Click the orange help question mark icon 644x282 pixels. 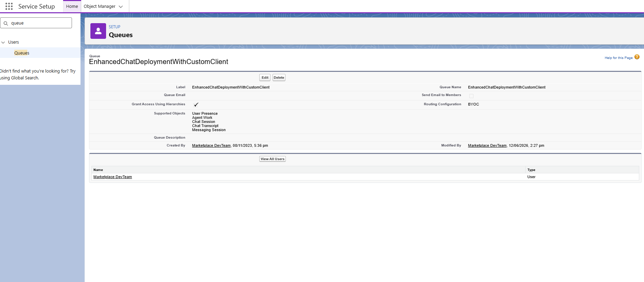click(x=637, y=57)
